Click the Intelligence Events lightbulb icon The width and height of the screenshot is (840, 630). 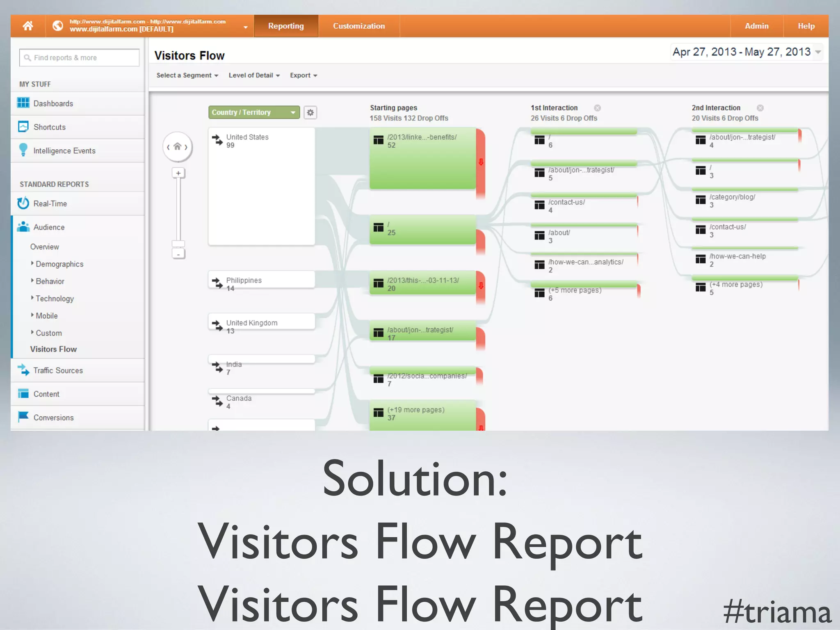tap(23, 150)
